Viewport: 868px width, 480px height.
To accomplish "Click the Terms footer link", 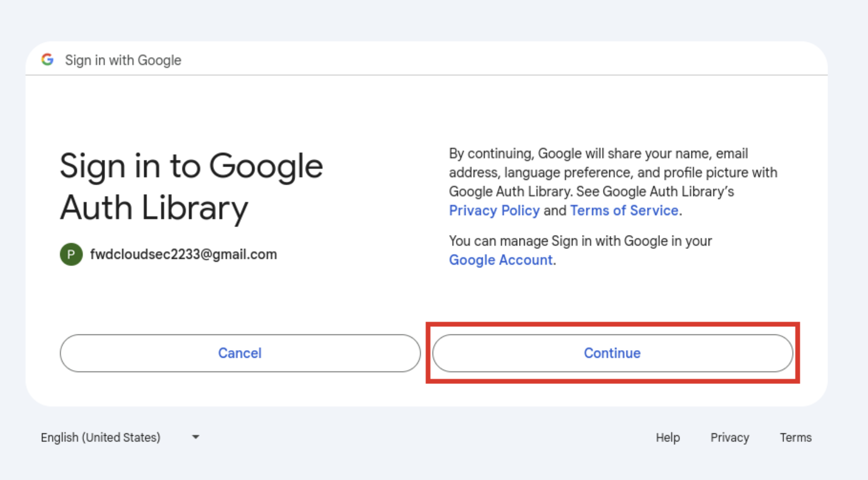I will (796, 437).
